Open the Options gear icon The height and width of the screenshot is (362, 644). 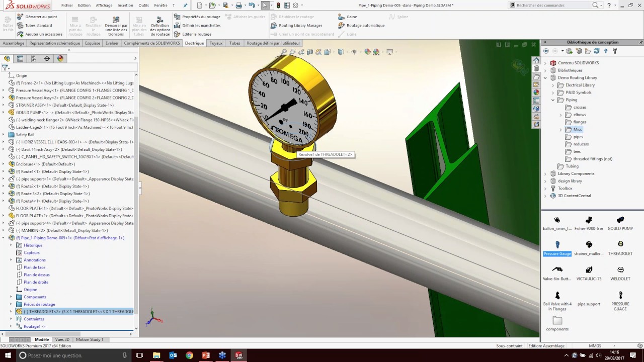pos(295,6)
